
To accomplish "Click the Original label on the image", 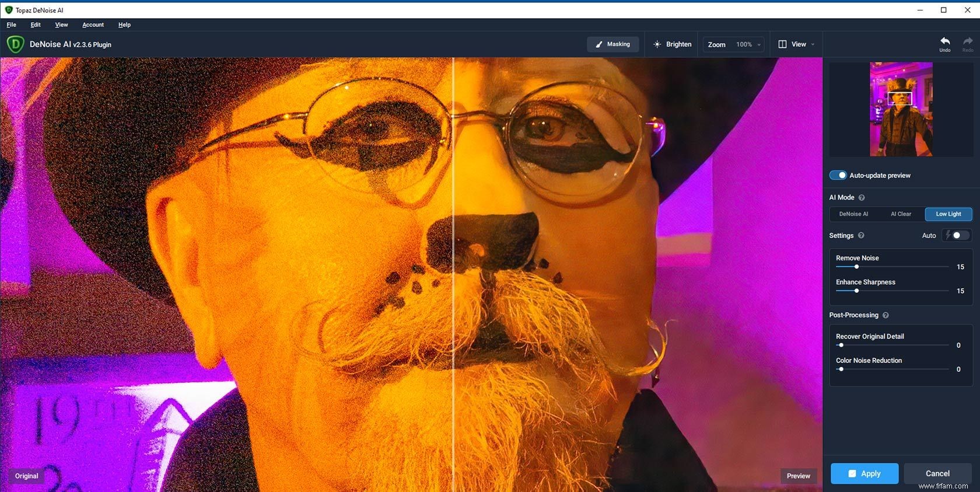I will [27, 476].
